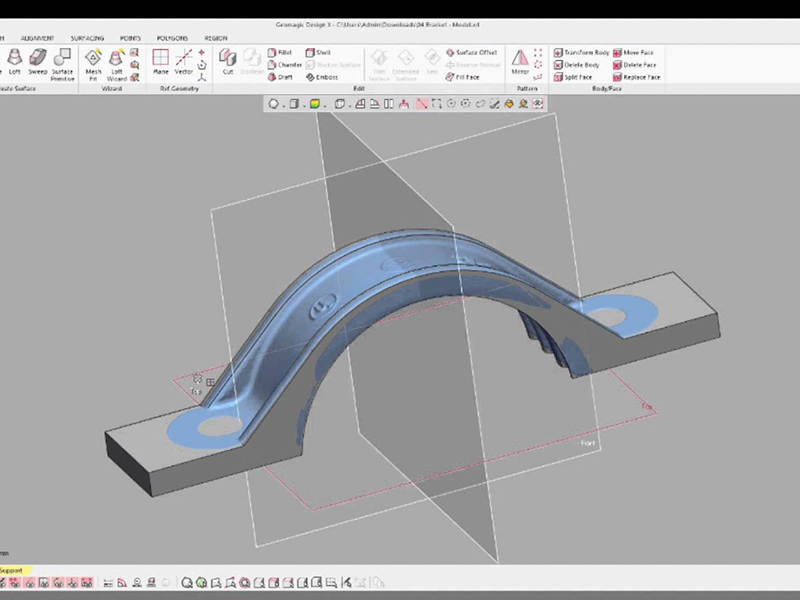
Task: Click the Front view label in viewport
Action: point(588,442)
